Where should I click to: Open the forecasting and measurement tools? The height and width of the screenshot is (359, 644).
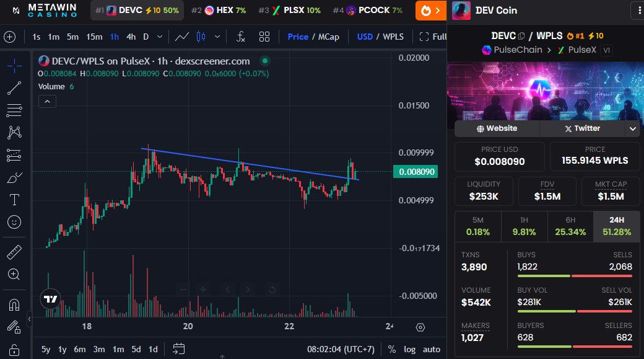click(14, 155)
